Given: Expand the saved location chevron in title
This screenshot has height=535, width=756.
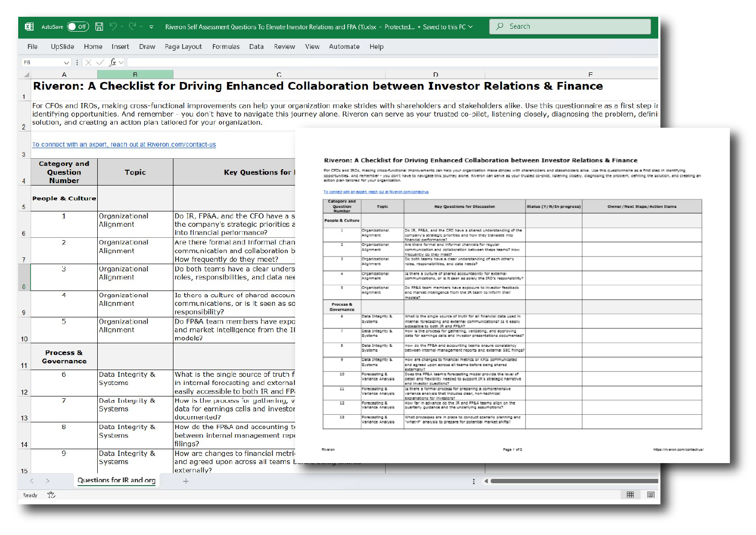Looking at the screenshot, I should point(470,27).
